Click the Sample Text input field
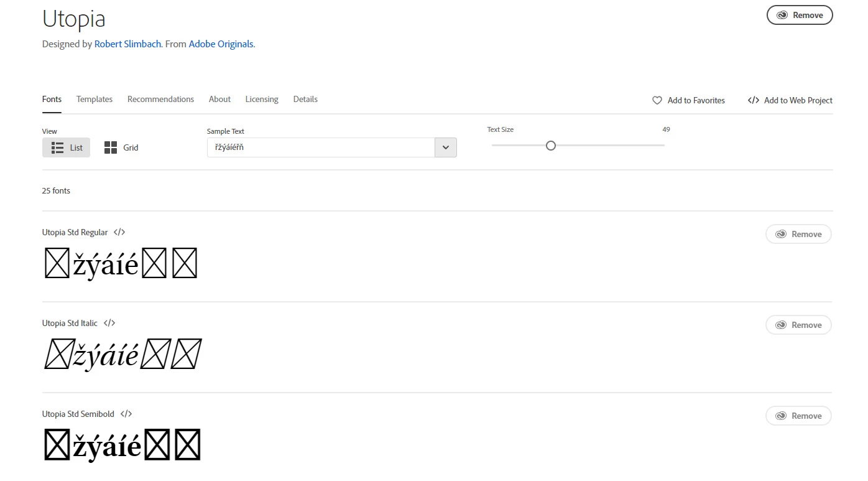Screen dimensions: 868x481 321,147
